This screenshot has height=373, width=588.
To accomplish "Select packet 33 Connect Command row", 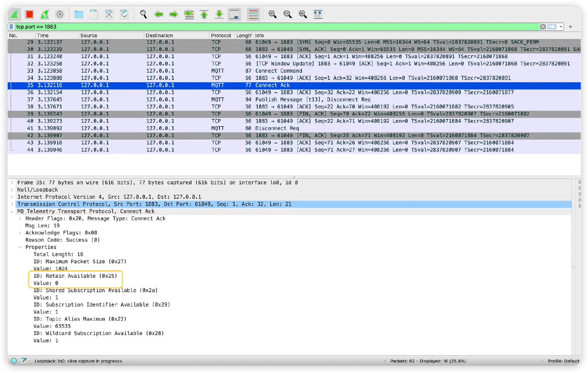I will [x=294, y=71].
